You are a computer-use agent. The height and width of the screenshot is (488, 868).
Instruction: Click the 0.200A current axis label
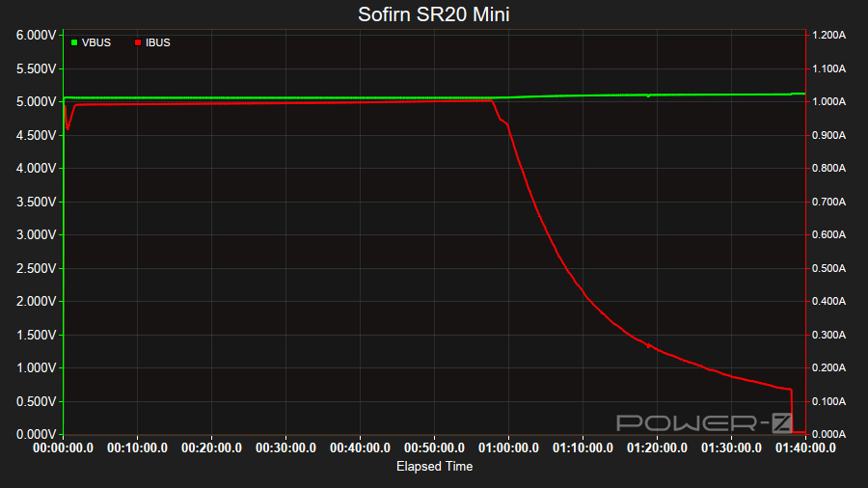pos(828,368)
